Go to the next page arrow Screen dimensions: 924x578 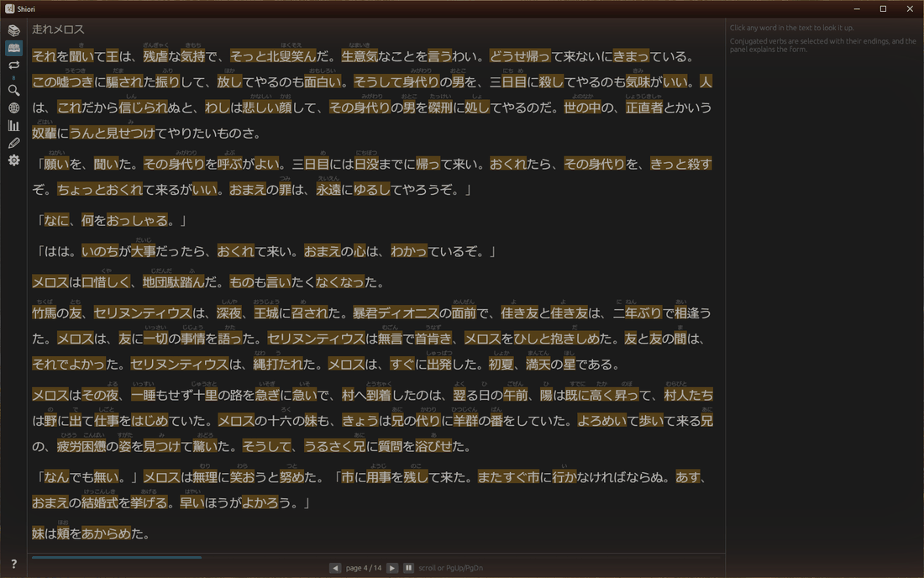[x=392, y=568]
